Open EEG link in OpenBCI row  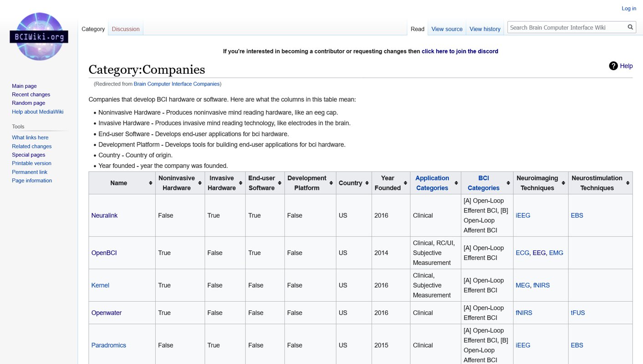539,253
